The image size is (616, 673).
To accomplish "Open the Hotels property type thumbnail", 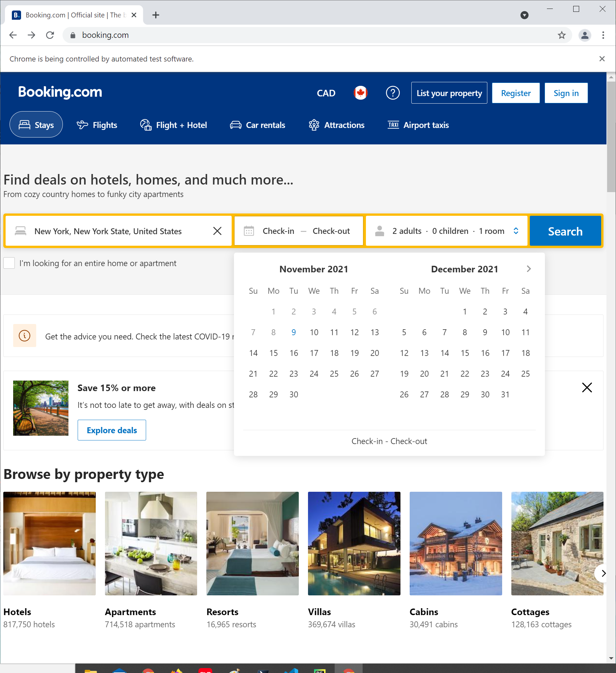I will point(49,543).
